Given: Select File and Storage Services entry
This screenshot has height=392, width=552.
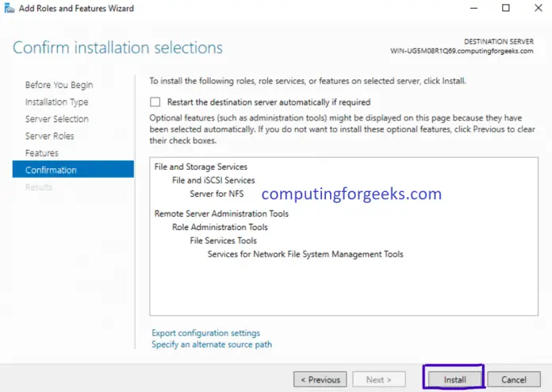Looking at the screenshot, I should click(x=201, y=167).
